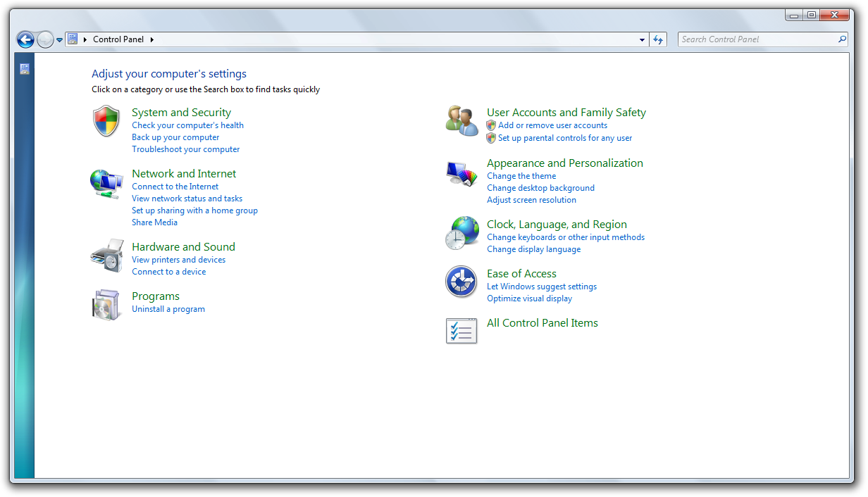Viewport: 868px width, 497px height.
Task: Open Hardware and Sound category
Action: pos(183,246)
